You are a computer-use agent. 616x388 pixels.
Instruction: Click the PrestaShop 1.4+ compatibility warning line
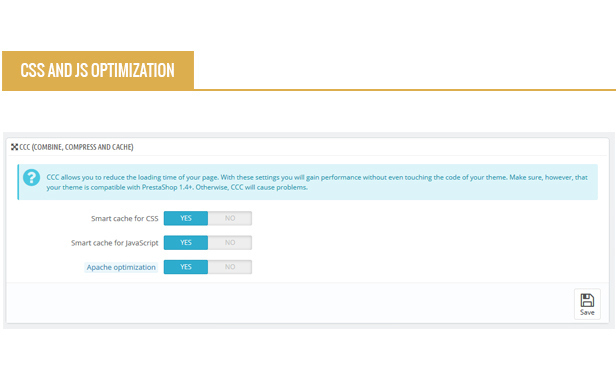pyautogui.click(x=177, y=187)
